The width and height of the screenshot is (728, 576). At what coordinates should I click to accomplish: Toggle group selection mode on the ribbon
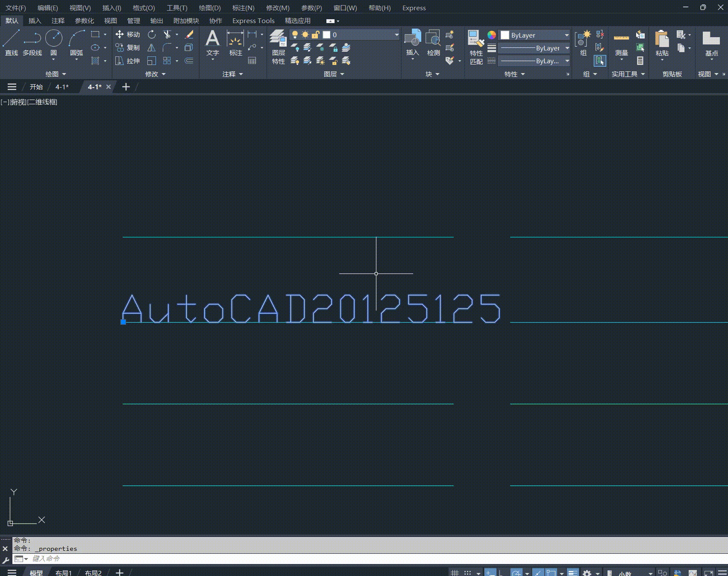point(600,61)
